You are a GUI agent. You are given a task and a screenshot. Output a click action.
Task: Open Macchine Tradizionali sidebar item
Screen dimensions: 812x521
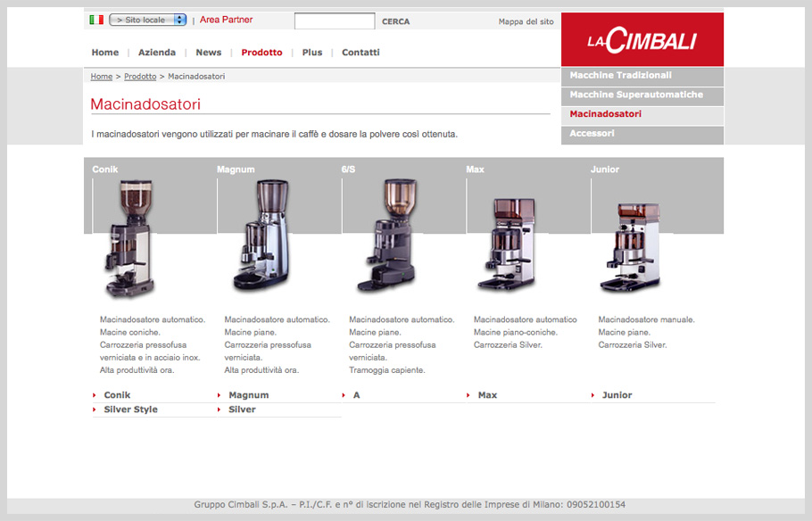pyautogui.click(x=642, y=77)
